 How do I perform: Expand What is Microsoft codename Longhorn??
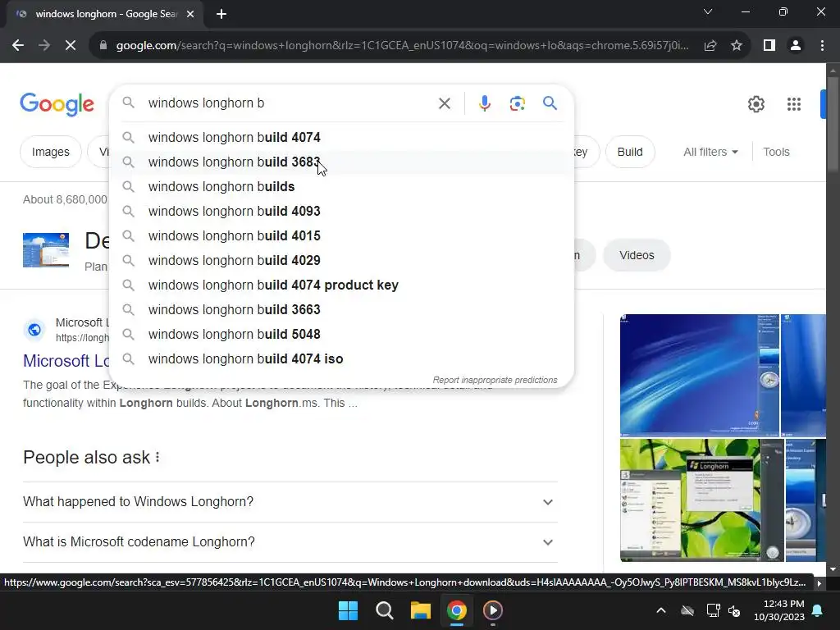click(290, 542)
